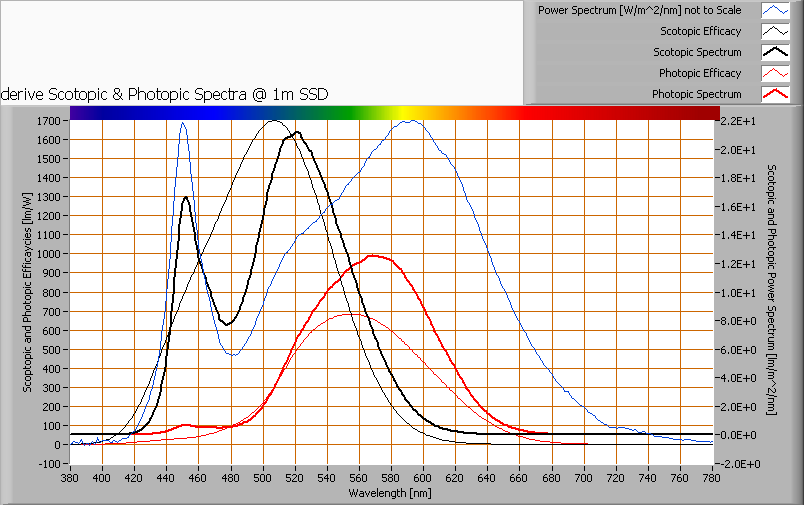Select the Photopic Efficacy legend label
The height and width of the screenshot is (505, 804).
[x=700, y=73]
